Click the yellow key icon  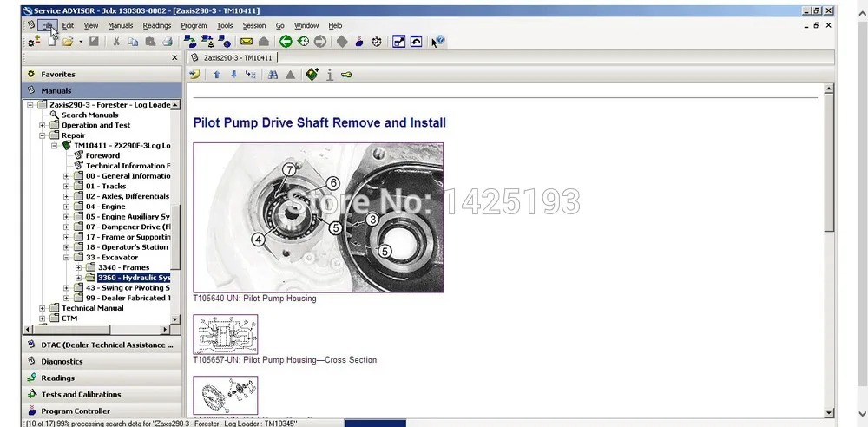tap(346, 75)
